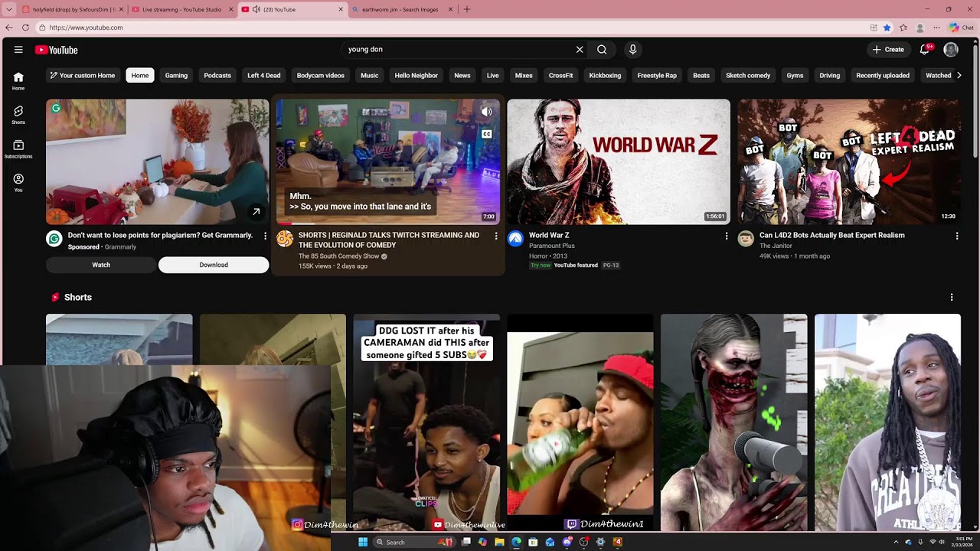980x551 pixels.
Task: Open options menu for World War Z
Action: click(x=727, y=236)
